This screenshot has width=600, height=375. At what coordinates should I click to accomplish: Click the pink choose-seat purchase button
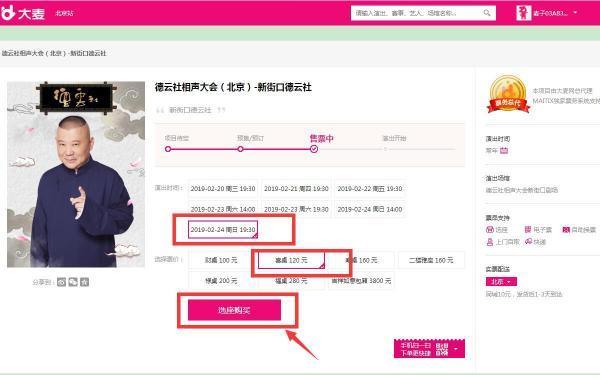(234, 310)
